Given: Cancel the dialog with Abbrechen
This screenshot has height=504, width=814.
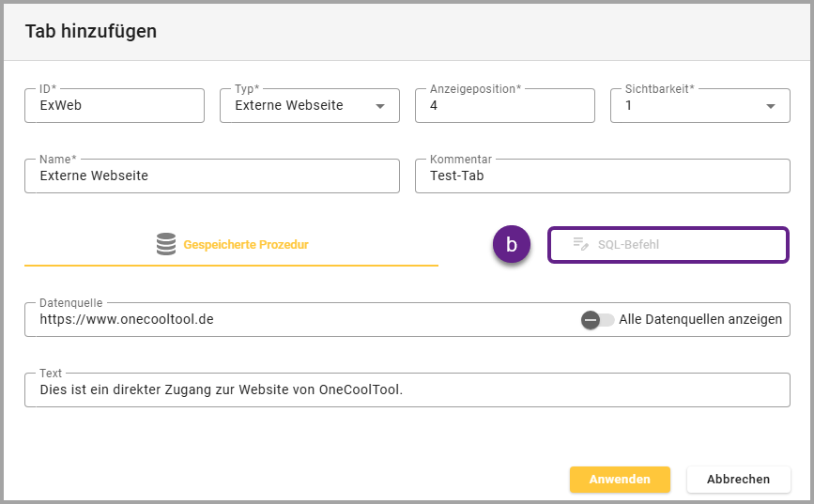Looking at the screenshot, I should 738,480.
